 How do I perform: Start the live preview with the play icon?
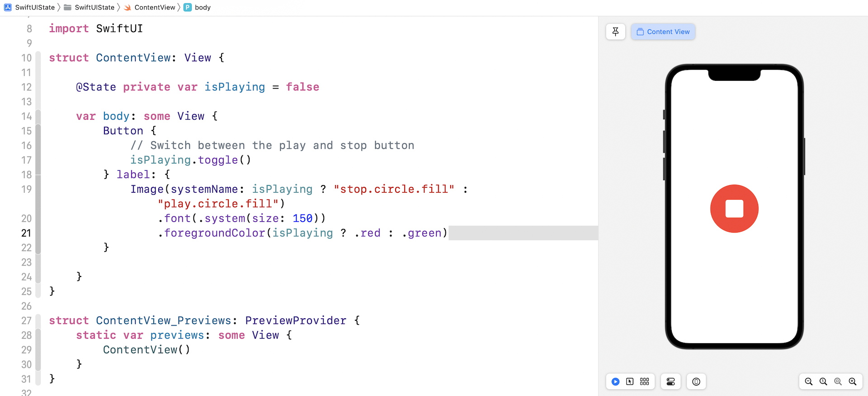click(x=615, y=382)
